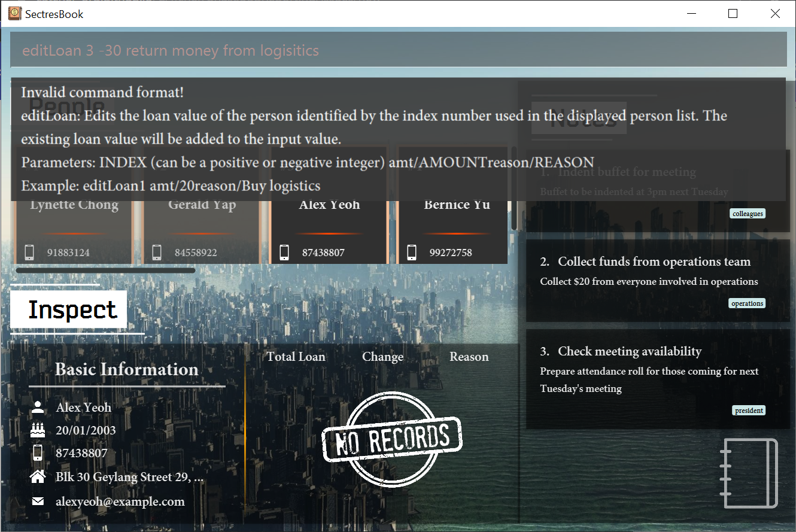The height and width of the screenshot is (532, 796).
Task: Click phone number 91883124 on Lynette's card
Action: point(68,253)
